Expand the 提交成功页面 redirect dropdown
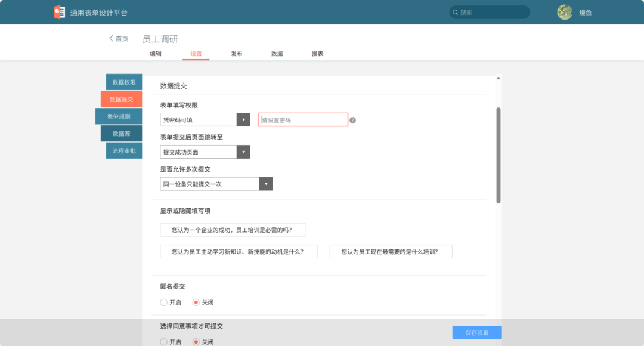Image resolution: width=644 pixels, height=346 pixels. (243, 152)
